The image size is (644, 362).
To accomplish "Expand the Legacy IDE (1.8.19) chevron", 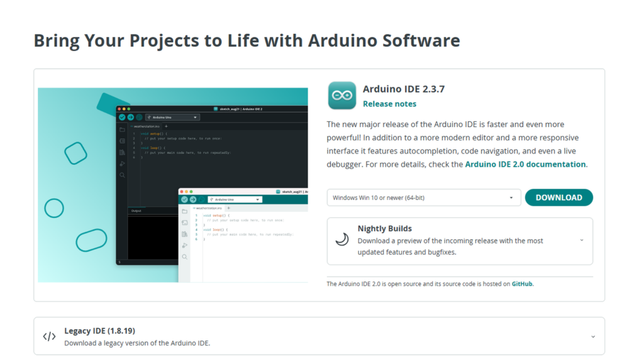I will coord(592,336).
